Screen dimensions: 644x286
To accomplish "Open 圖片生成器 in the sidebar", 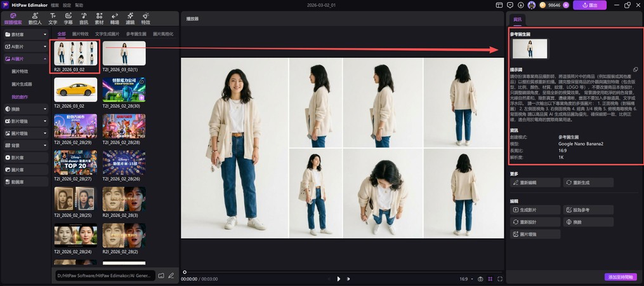I will point(22,84).
